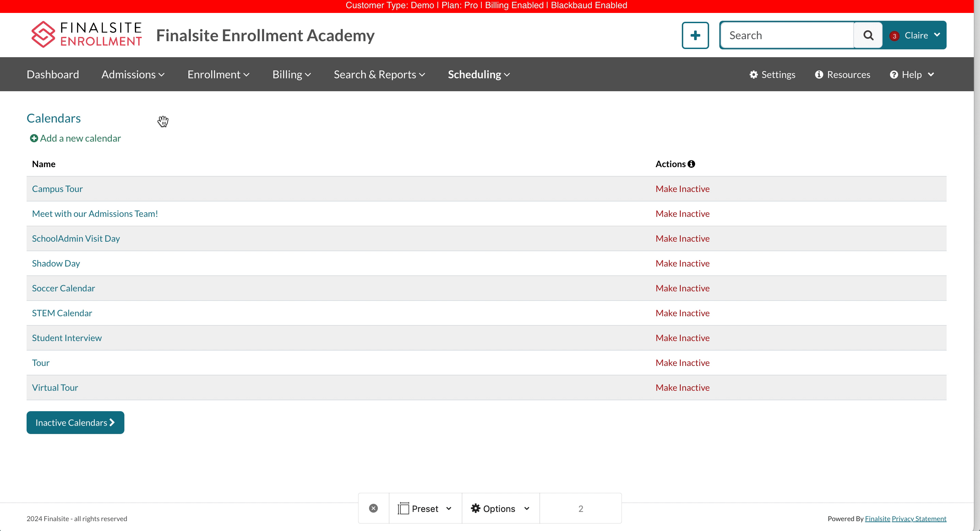Expand the Claire user dropdown
The width and height of the screenshot is (980, 531).
click(x=922, y=35)
